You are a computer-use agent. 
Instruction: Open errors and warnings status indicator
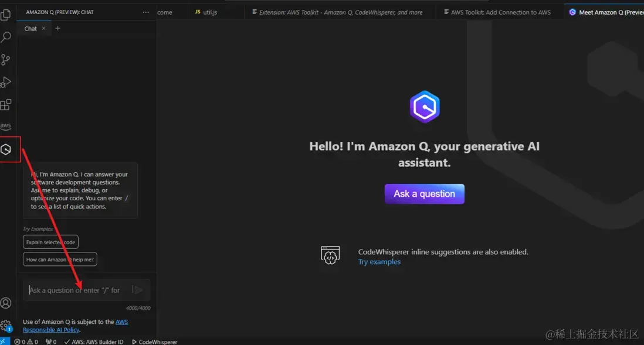[26, 341]
